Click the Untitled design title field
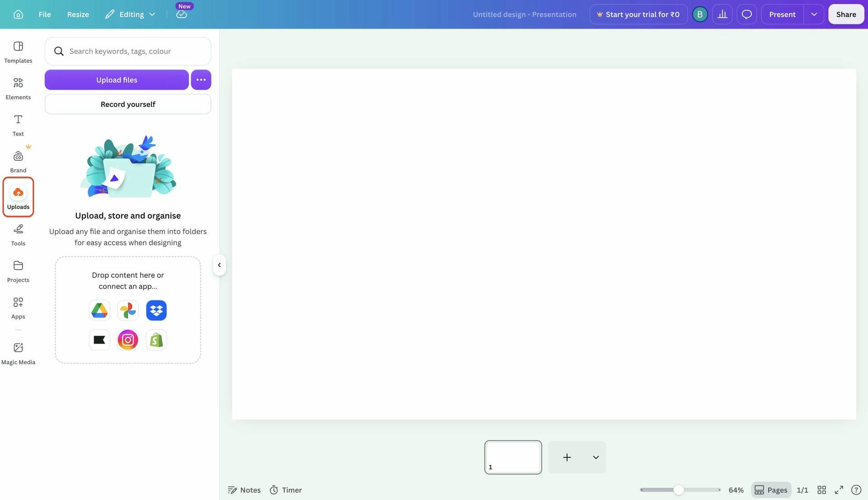Viewport: 868px width, 500px height. [x=524, y=14]
